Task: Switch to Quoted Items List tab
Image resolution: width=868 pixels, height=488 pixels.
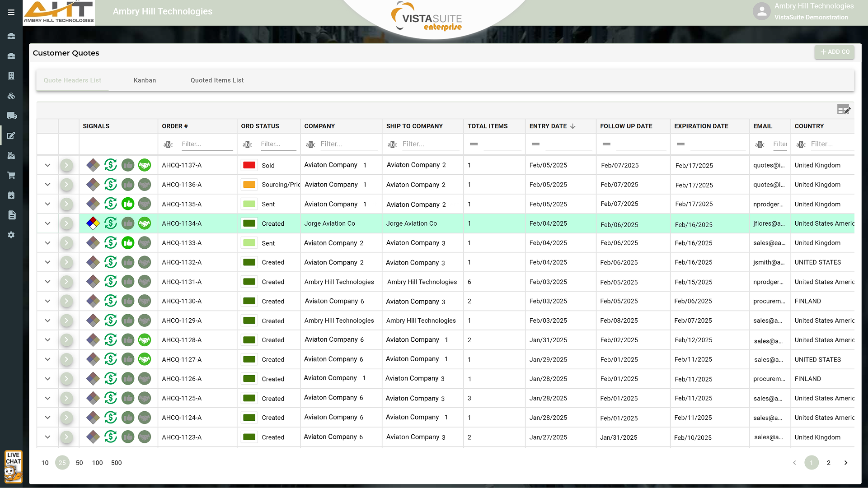Action: (x=217, y=80)
